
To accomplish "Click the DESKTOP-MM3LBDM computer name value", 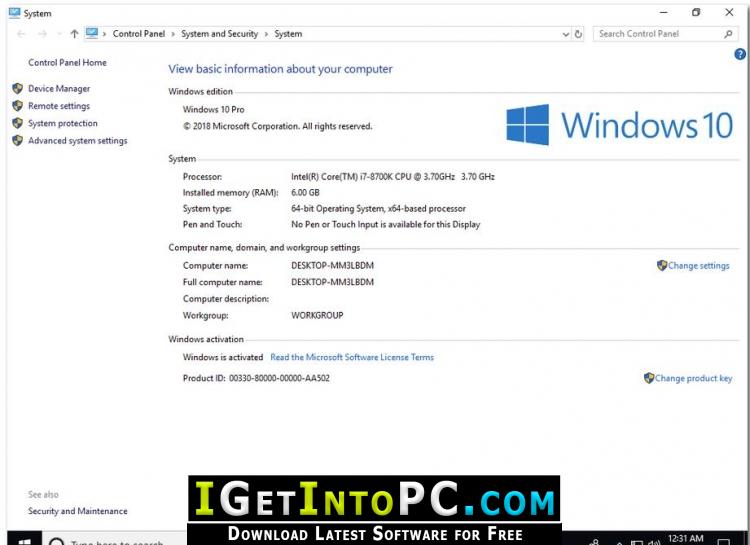I will (x=332, y=266).
